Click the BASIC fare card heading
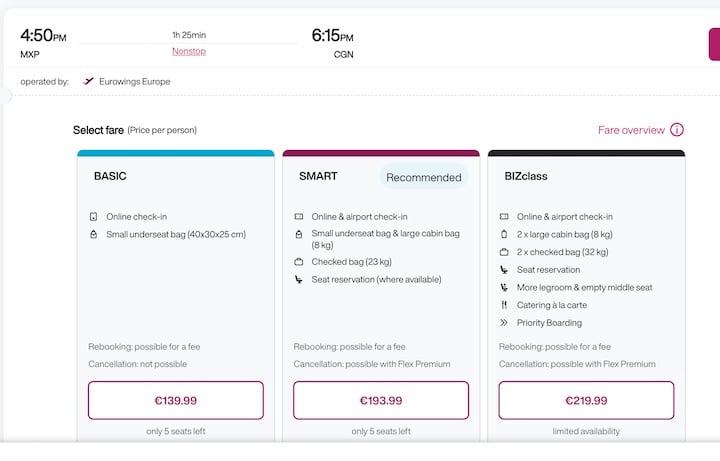The width and height of the screenshot is (720, 461). [110, 176]
